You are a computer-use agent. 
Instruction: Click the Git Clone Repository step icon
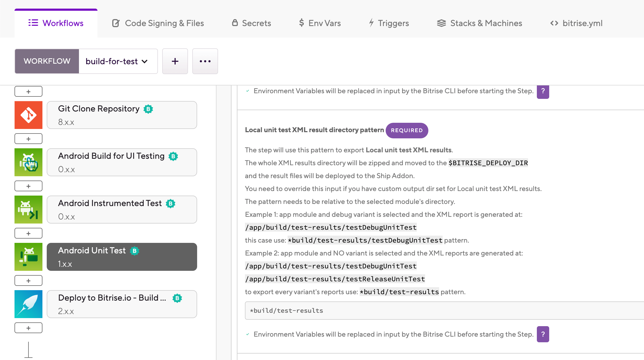pos(28,115)
